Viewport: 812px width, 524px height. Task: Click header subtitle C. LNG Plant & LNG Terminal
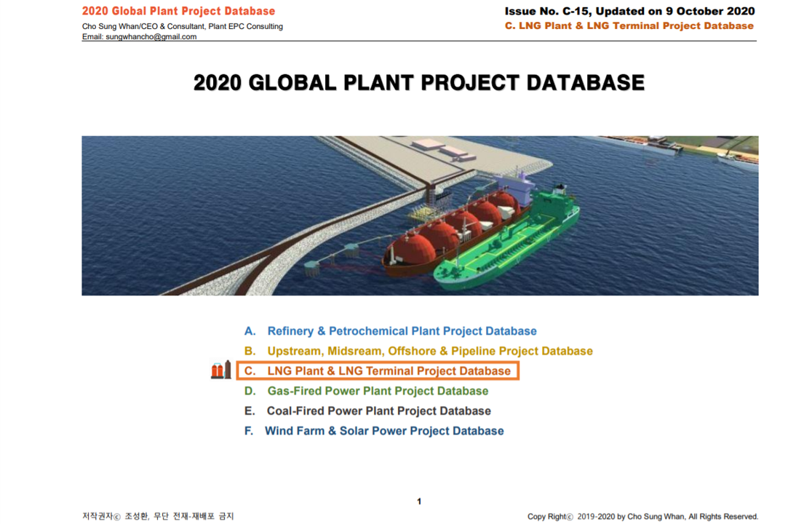point(629,26)
